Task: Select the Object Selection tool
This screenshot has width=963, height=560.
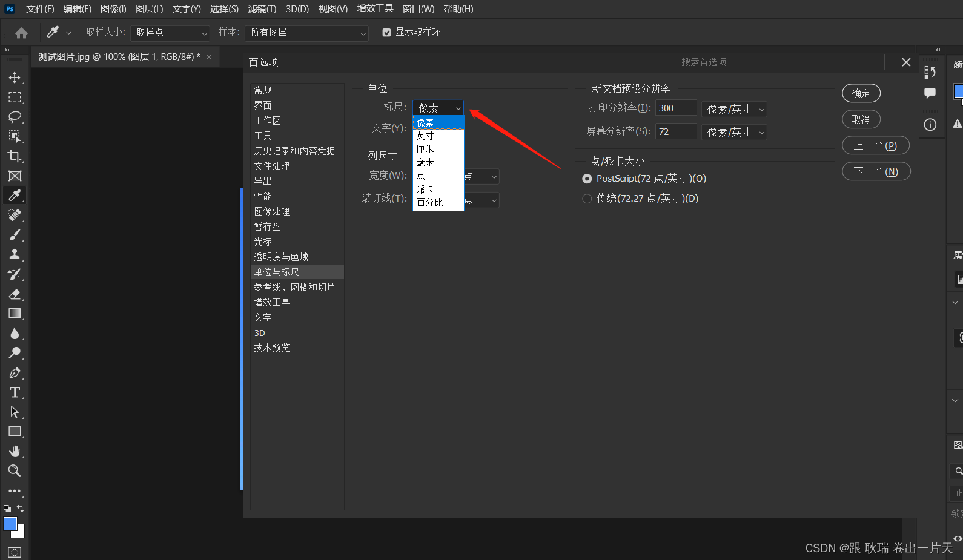Action: [15, 136]
